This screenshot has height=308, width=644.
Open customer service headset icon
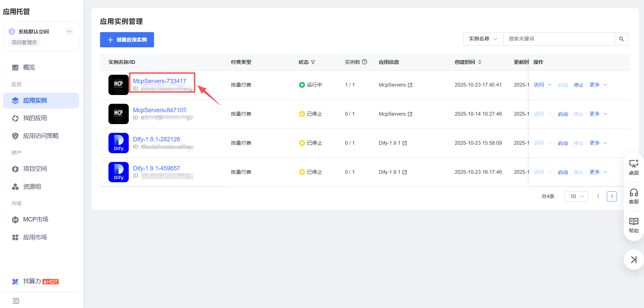point(634,196)
